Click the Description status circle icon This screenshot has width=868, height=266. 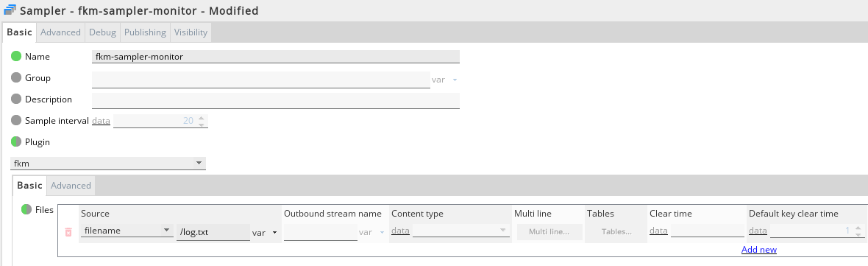coord(16,99)
